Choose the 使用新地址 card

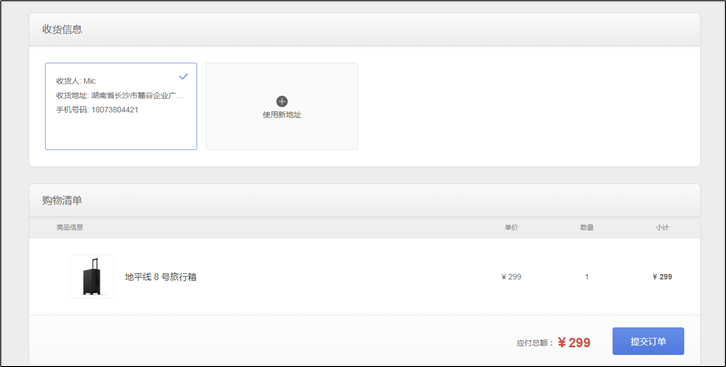click(x=282, y=106)
